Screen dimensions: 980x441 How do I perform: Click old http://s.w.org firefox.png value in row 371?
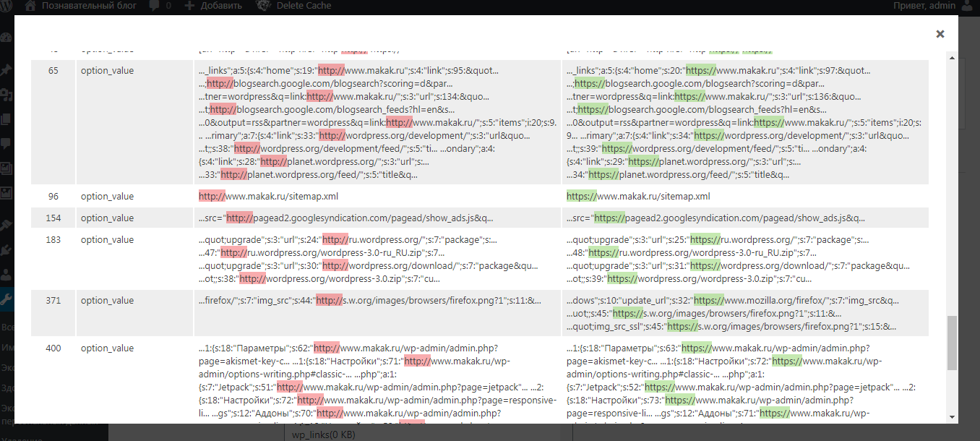click(369, 300)
